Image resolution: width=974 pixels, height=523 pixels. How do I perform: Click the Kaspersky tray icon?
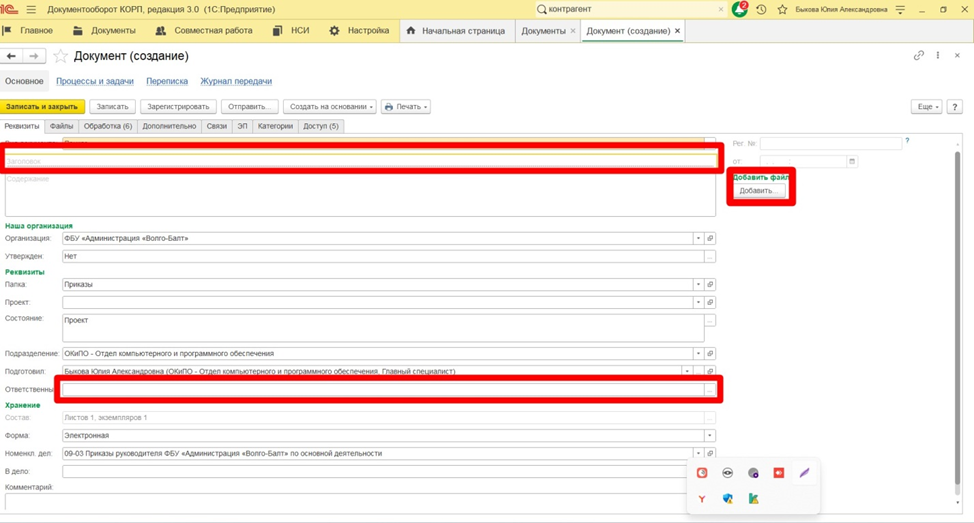753,499
